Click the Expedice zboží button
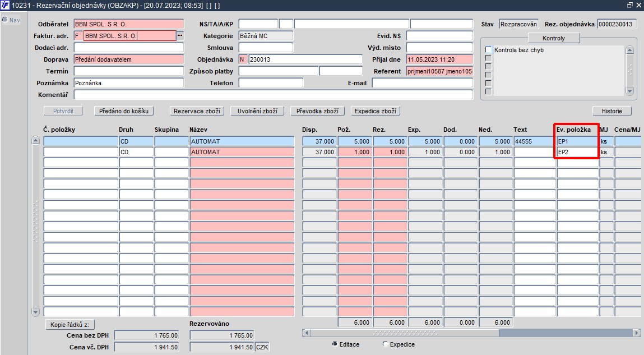 click(x=376, y=111)
